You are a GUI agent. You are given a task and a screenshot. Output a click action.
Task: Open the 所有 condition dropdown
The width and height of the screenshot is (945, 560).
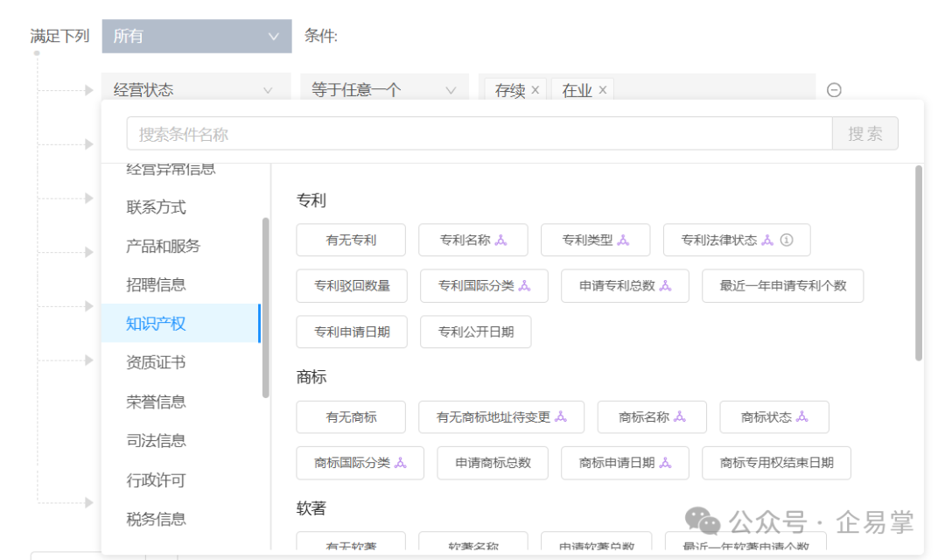pos(197,36)
